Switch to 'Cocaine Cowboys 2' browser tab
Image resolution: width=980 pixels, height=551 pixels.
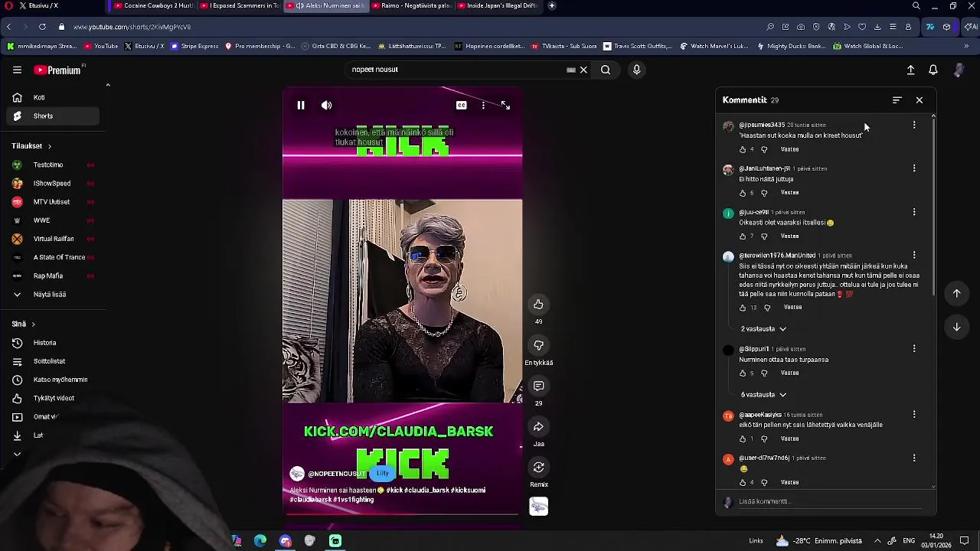[x=153, y=5]
